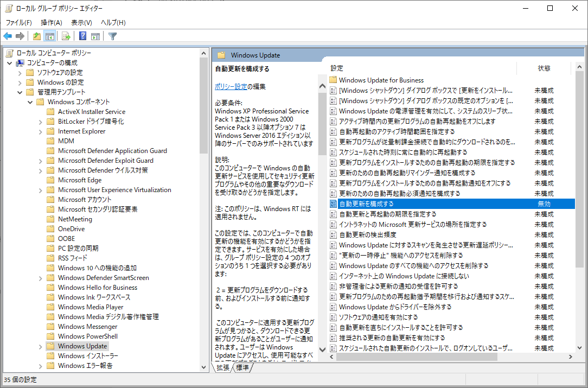
Task: Go forward using the right arrow toolbar icon
Action: tap(20, 36)
